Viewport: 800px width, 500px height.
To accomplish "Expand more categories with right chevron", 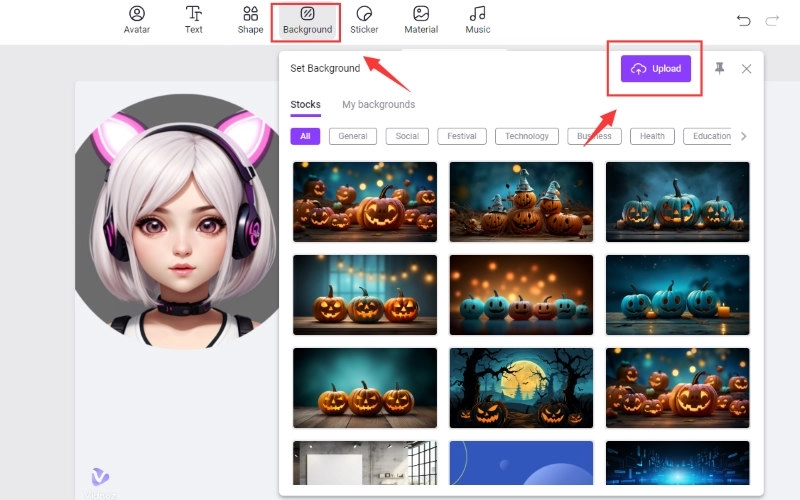I will tap(743, 136).
